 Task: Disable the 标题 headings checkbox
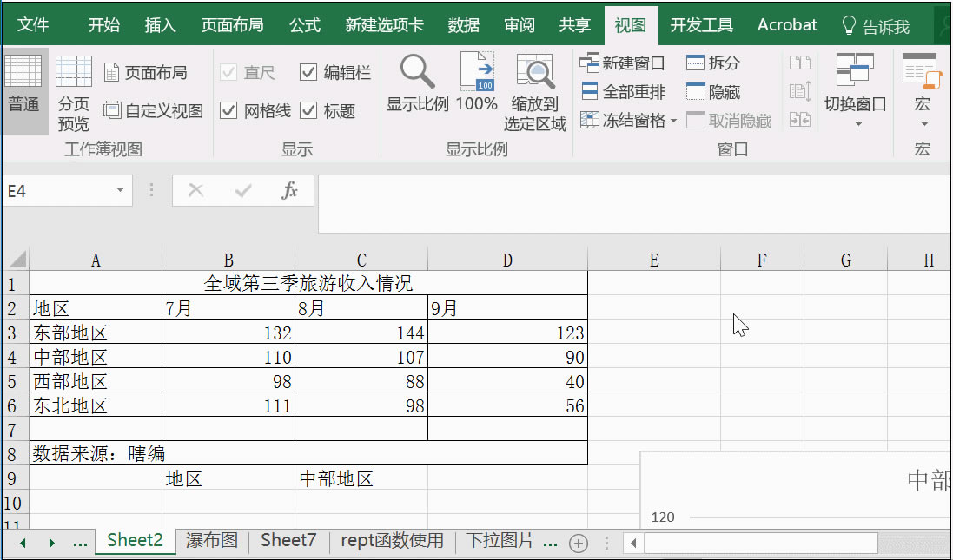(x=308, y=111)
